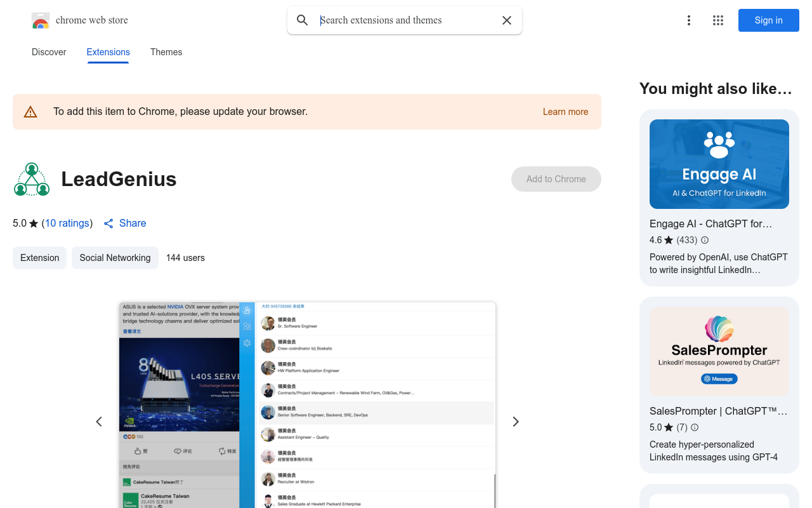Open the SalesPrompter promo thumbnail
Image resolution: width=812 pixels, height=508 pixels.
click(x=719, y=352)
